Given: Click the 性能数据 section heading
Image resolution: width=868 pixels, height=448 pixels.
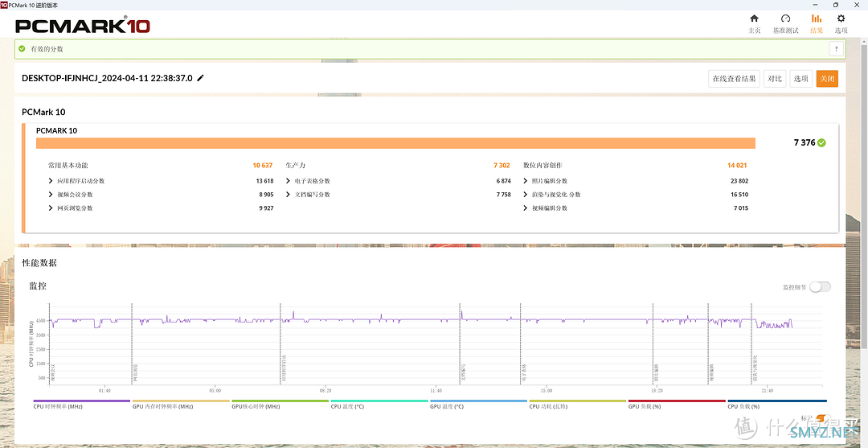Looking at the screenshot, I should pos(39,262).
